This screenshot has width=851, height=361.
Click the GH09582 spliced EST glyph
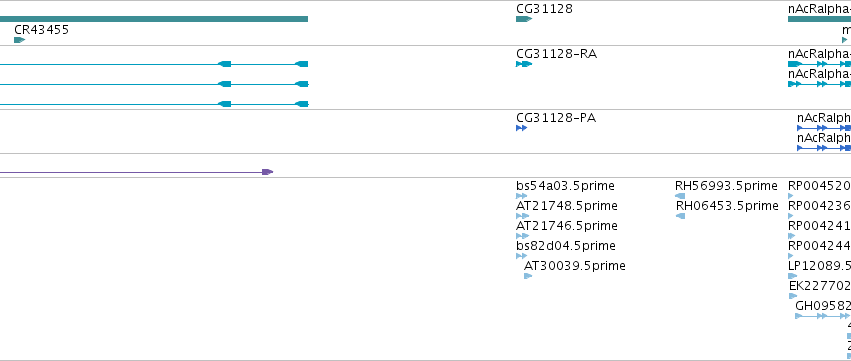[823, 316]
